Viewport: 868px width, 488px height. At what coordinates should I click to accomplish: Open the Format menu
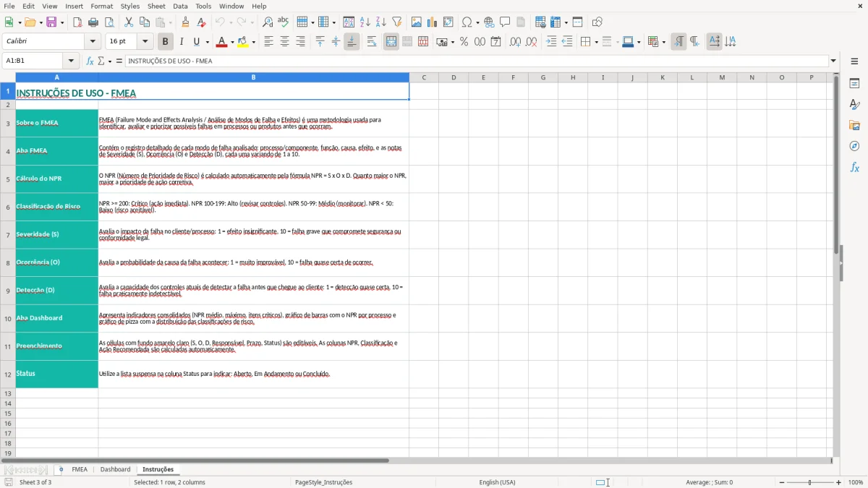(x=102, y=6)
